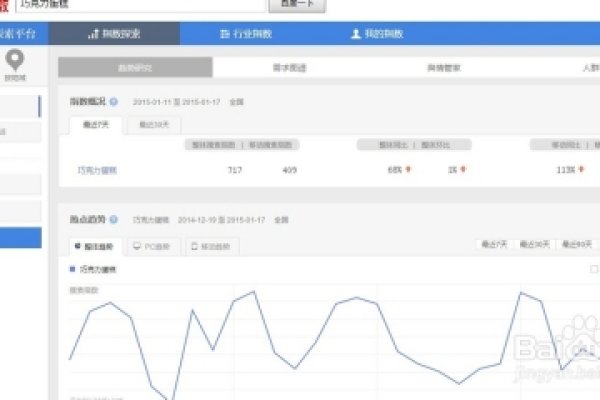Toggle the 巧克力蛋糕 legend color square

[72, 269]
